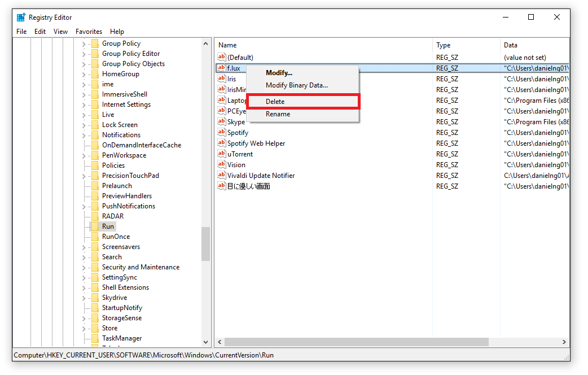The height and width of the screenshot is (375, 588).
Task: Click the string icon for Vivaldi Update Notifier
Action: (x=222, y=175)
